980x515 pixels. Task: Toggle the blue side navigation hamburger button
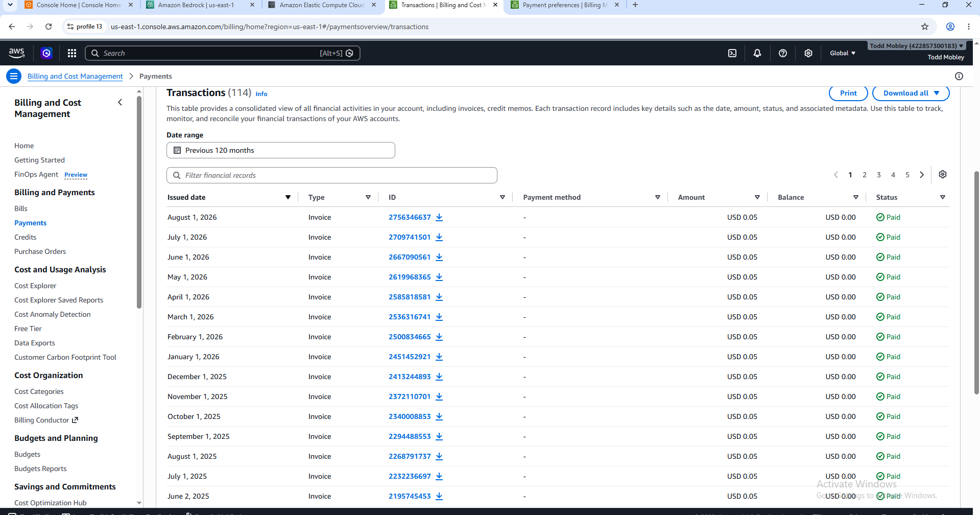[x=14, y=76]
